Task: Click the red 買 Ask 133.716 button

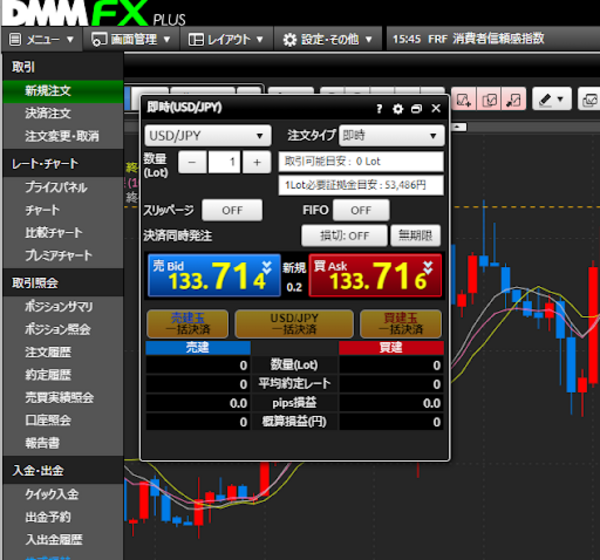Action: tap(375, 275)
